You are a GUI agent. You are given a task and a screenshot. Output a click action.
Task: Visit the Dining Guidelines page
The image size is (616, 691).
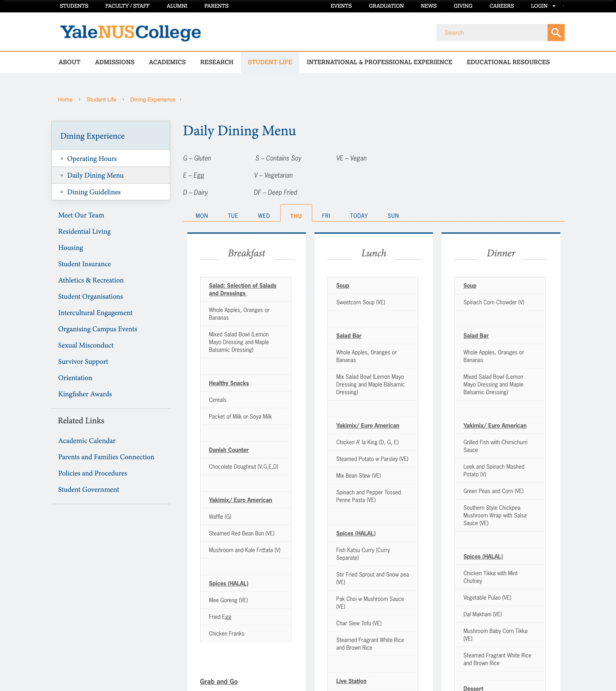pyautogui.click(x=94, y=192)
